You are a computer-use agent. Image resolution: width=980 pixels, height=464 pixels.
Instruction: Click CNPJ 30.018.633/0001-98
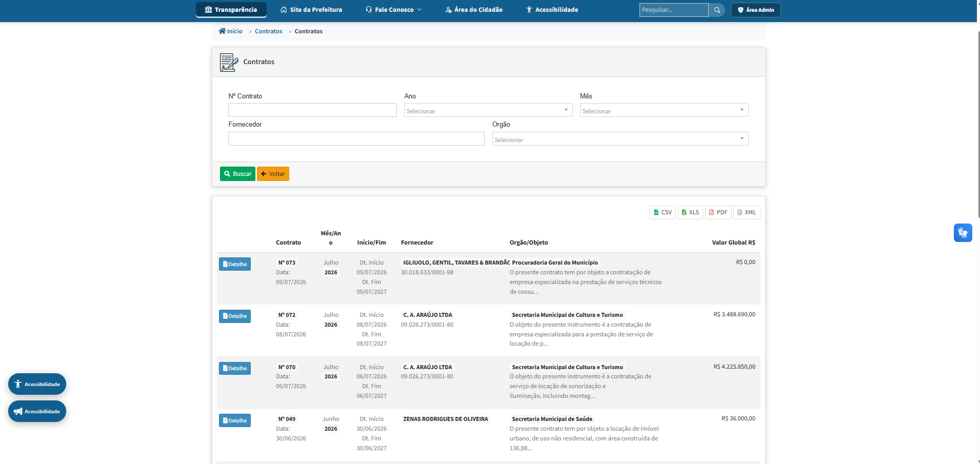point(427,272)
